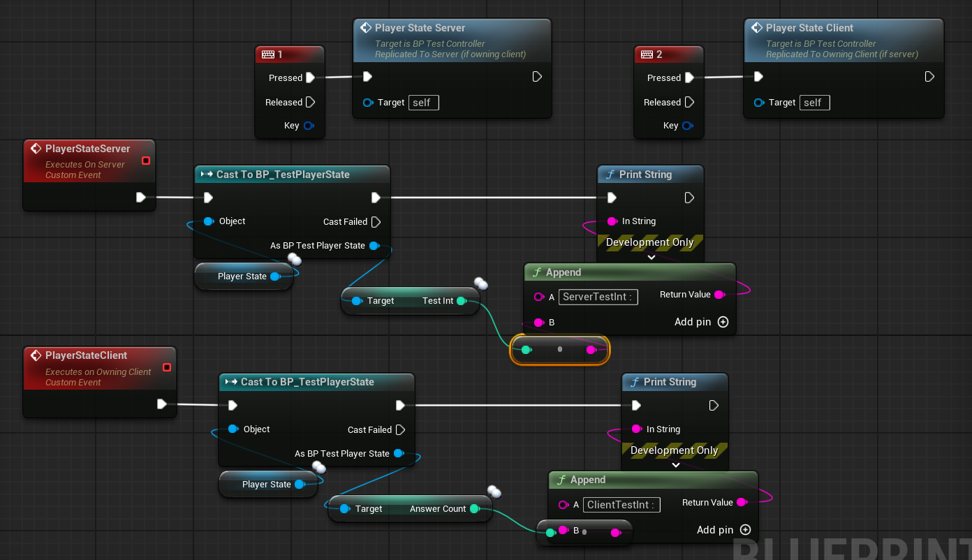Click the Target pin on Player State Server node
Viewport: 972px width, 560px height.
(368, 103)
